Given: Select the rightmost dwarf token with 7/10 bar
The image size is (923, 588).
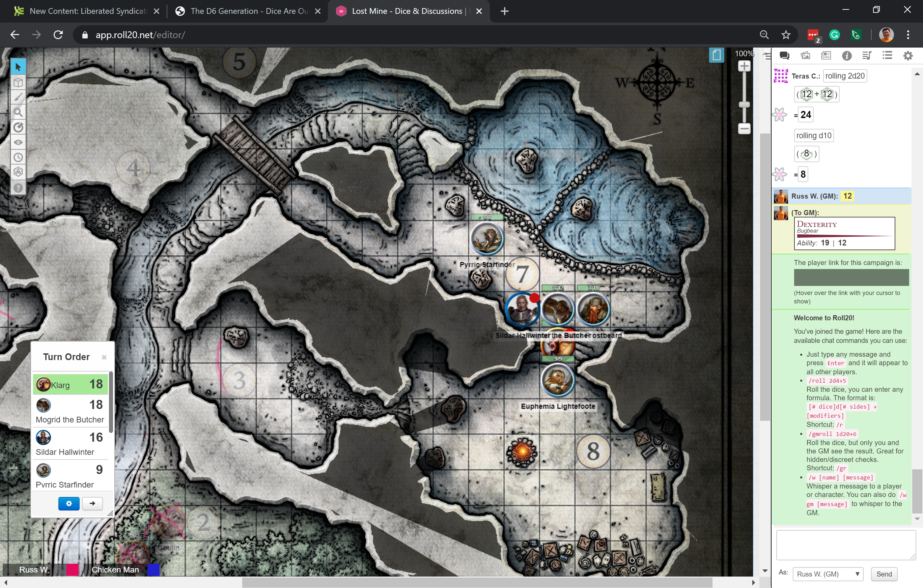Looking at the screenshot, I should pyautogui.click(x=593, y=310).
